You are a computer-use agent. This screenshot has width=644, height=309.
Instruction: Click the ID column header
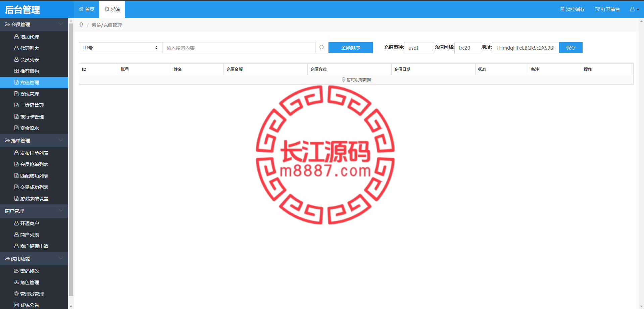pyautogui.click(x=98, y=69)
